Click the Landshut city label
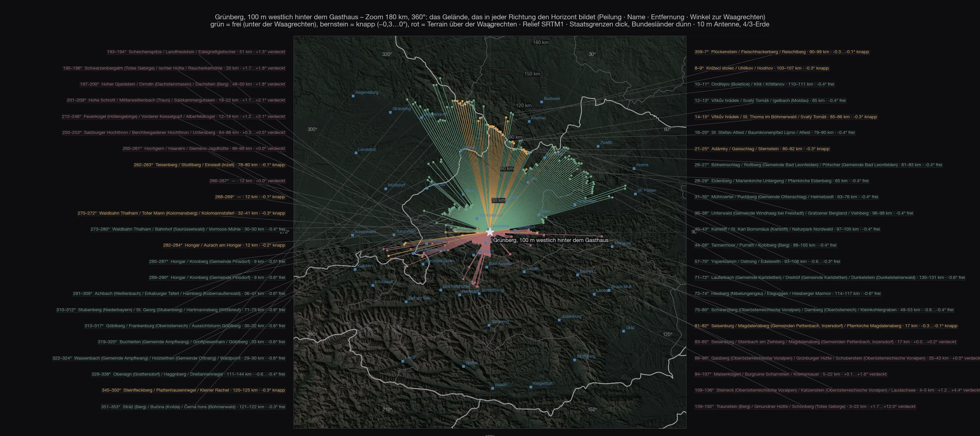This screenshot has width=980, height=436. (367, 150)
